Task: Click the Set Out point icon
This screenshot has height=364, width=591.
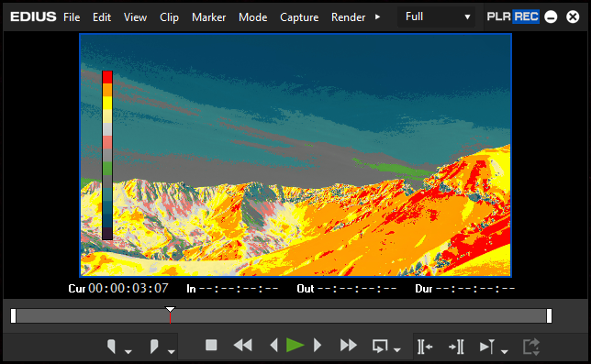Action: click(x=154, y=346)
